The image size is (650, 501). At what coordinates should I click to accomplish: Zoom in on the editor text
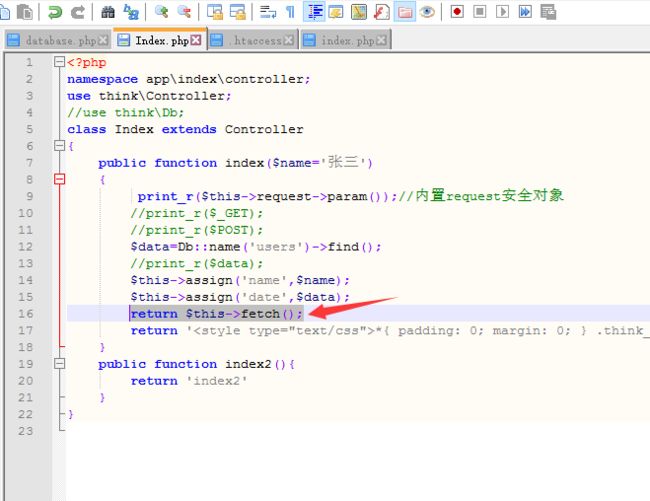click(161, 12)
